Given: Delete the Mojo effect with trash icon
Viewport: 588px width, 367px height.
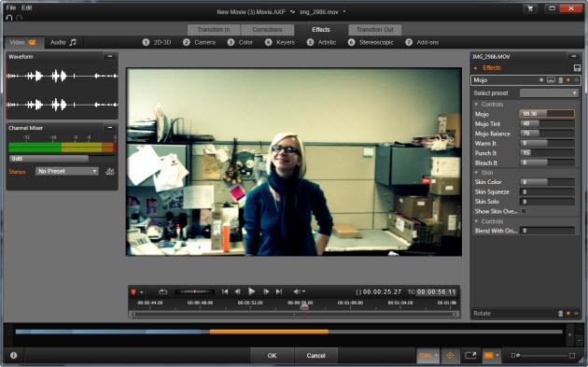Looking at the screenshot, I should pyautogui.click(x=561, y=80).
